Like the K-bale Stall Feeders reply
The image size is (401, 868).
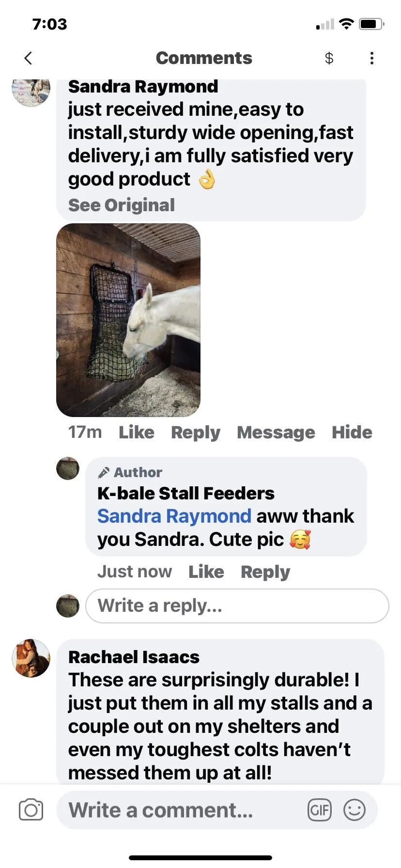(x=206, y=572)
